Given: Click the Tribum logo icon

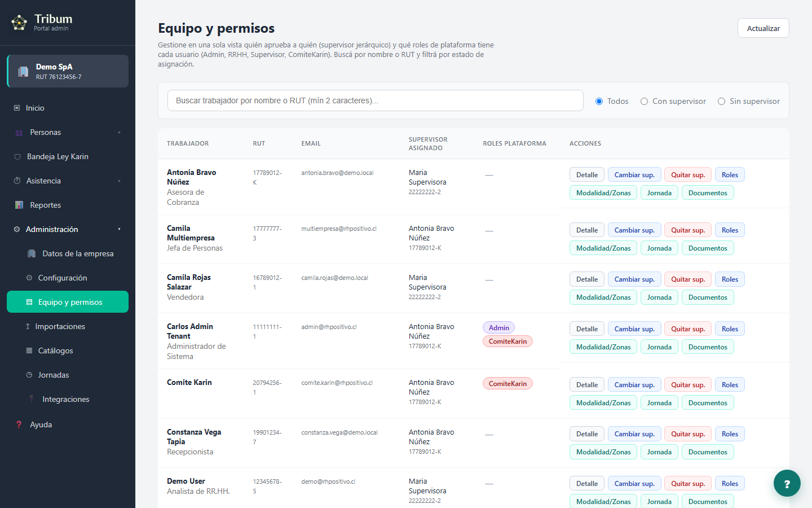Looking at the screenshot, I should point(19,23).
